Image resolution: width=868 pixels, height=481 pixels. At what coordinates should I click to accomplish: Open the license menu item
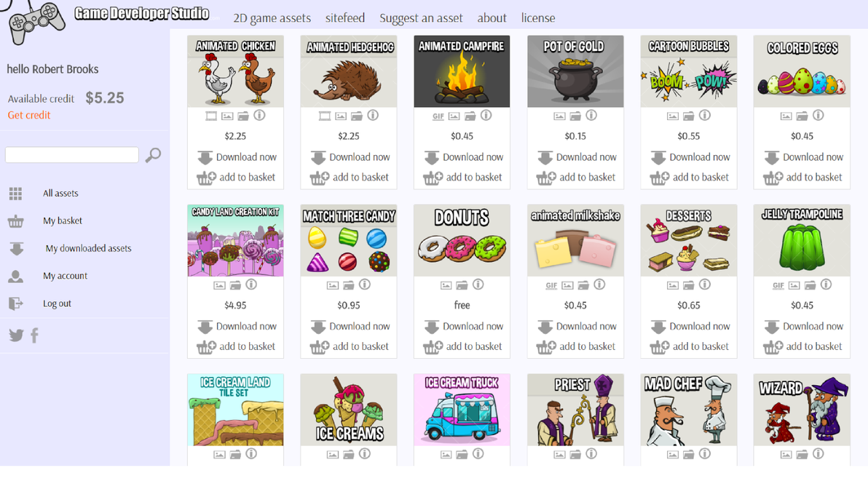pos(537,17)
